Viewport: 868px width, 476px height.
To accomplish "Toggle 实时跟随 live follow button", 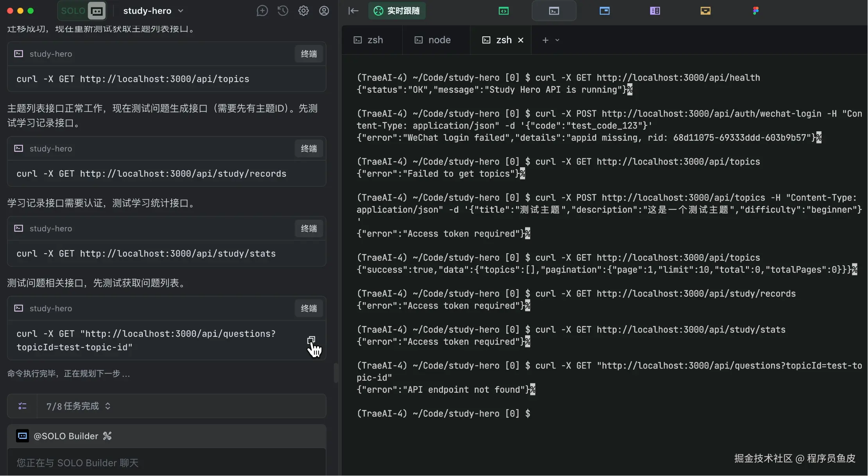I will [397, 11].
